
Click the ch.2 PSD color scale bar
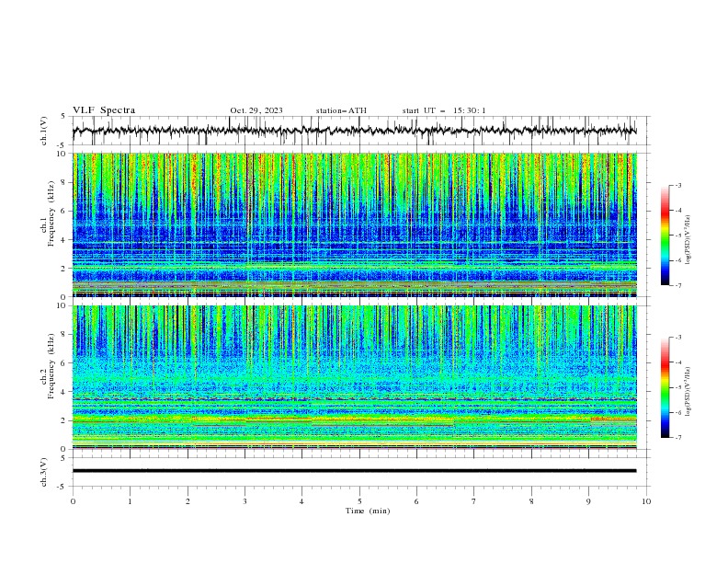(x=665, y=387)
